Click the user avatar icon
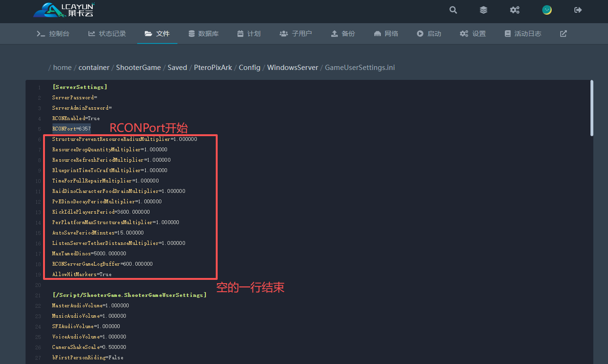Screen dimensions: 608x364 point(547,10)
